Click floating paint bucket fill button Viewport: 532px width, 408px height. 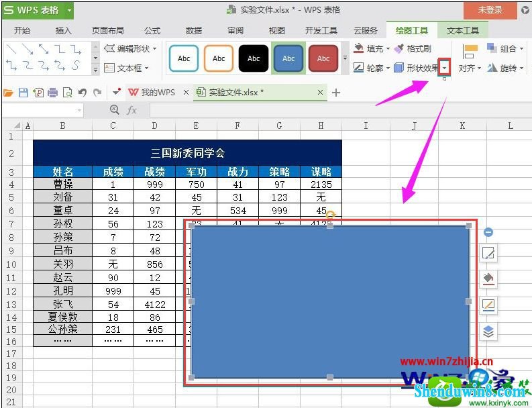[488, 279]
